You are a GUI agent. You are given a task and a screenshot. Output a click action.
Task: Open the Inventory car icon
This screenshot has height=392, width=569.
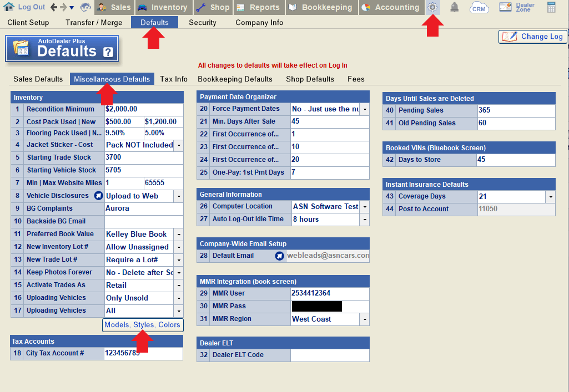[142, 7]
